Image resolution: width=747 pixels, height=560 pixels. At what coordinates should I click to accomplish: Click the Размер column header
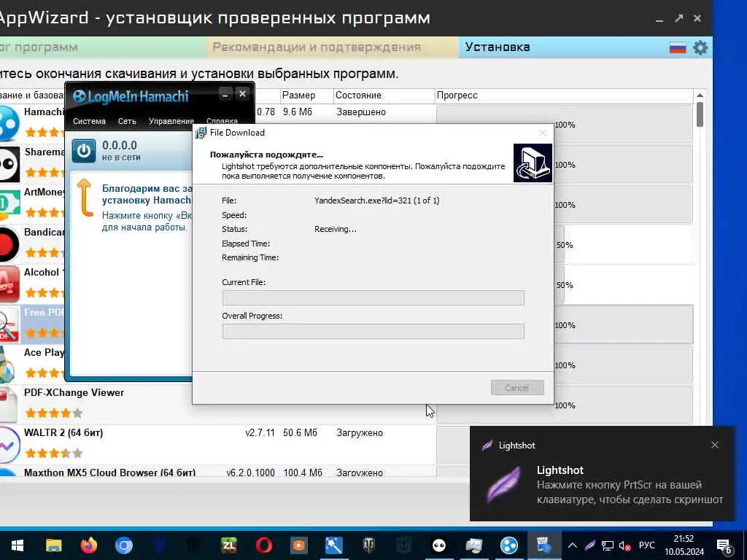tap(306, 96)
